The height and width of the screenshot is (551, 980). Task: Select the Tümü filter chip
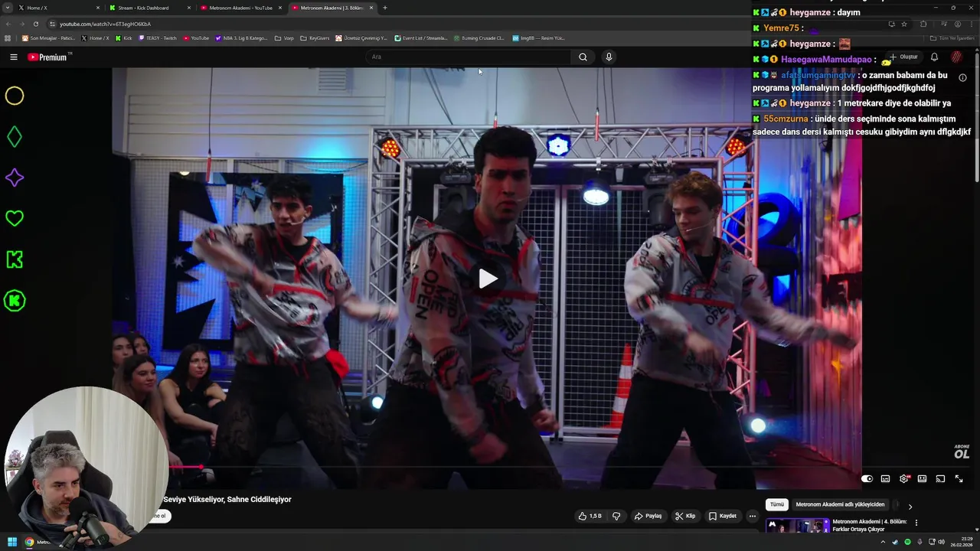(777, 504)
